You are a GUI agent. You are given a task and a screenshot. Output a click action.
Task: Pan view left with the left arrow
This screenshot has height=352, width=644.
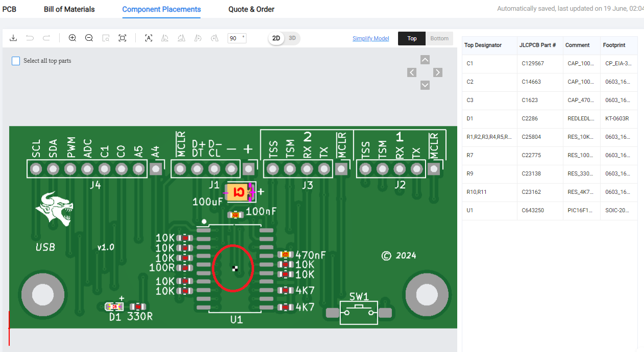tap(412, 72)
